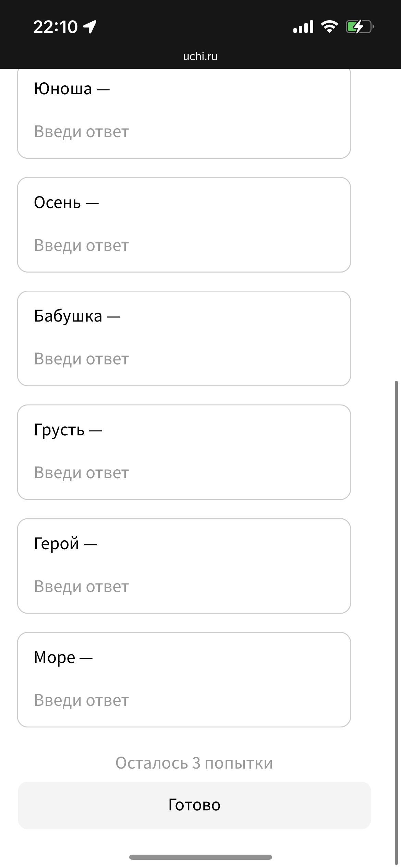Screen dimensions: 401x868
Task: Click answer field under Бабушка
Action: click(x=184, y=359)
